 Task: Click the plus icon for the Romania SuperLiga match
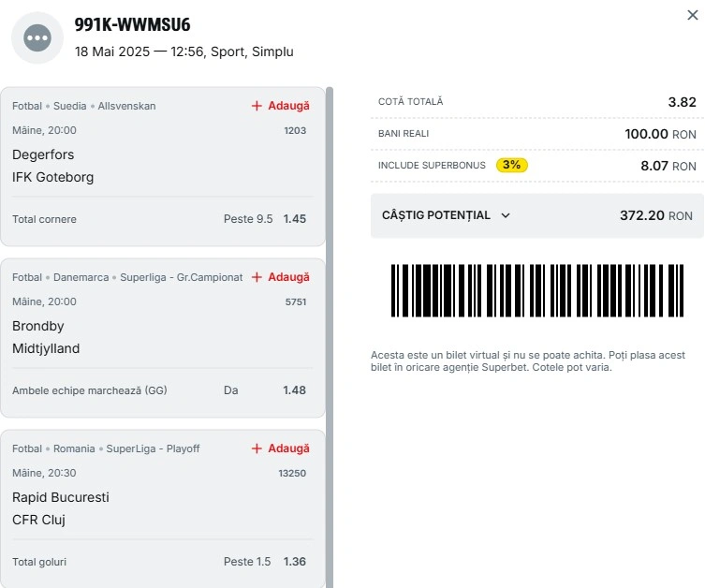[x=257, y=448]
